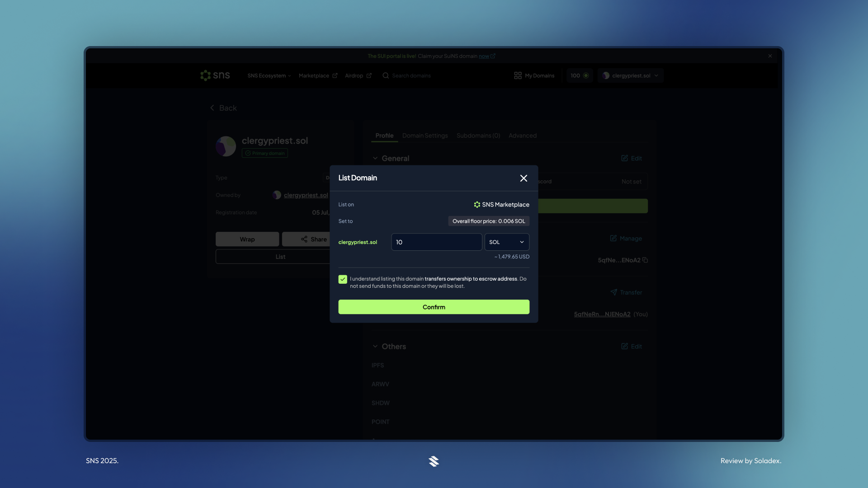Viewport: 868px width, 488px height.
Task: Open the SNS Ecosystem dropdown menu
Action: point(269,76)
